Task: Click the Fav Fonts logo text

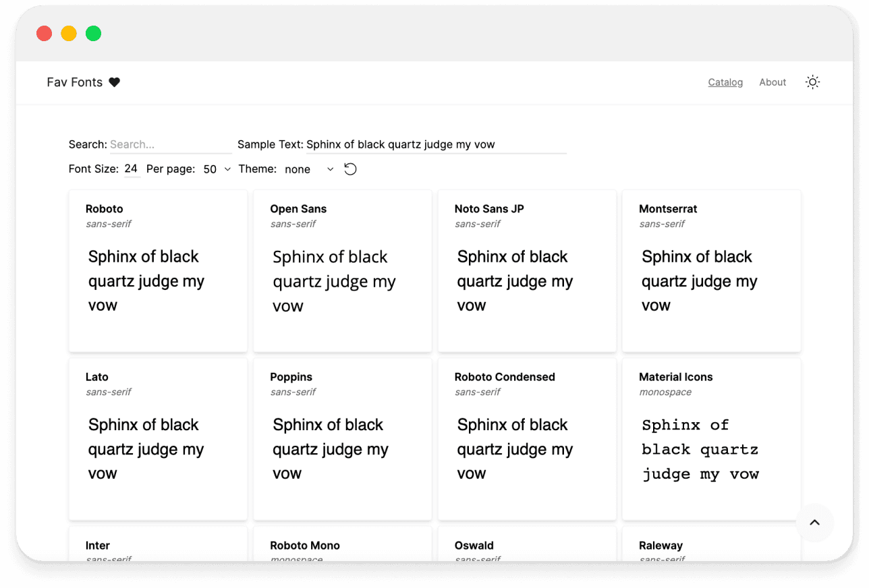Action: pyautogui.click(x=75, y=82)
